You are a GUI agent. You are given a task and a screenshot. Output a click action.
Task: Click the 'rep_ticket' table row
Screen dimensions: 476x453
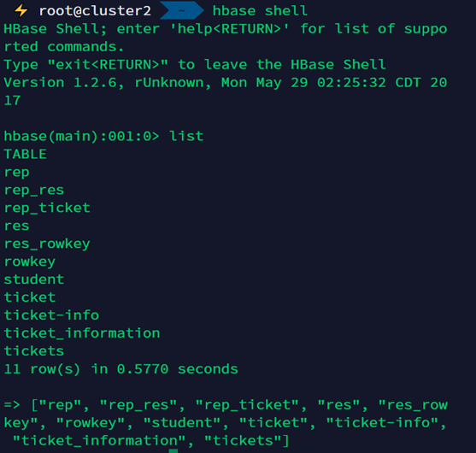47,209
